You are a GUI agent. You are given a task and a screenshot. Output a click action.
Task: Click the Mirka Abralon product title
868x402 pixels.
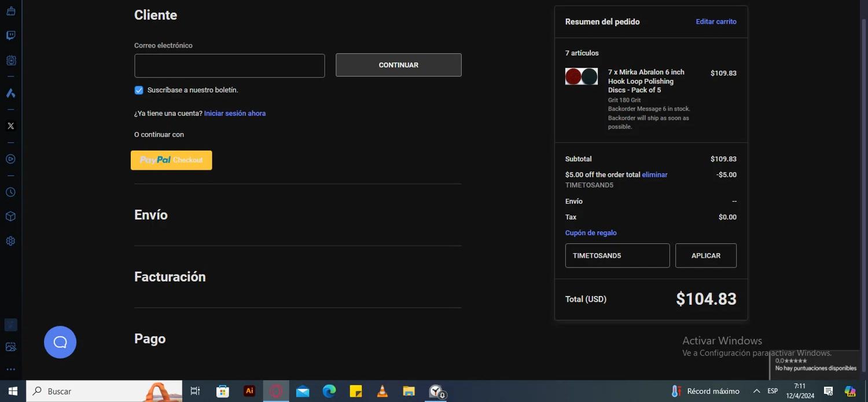[x=646, y=81]
